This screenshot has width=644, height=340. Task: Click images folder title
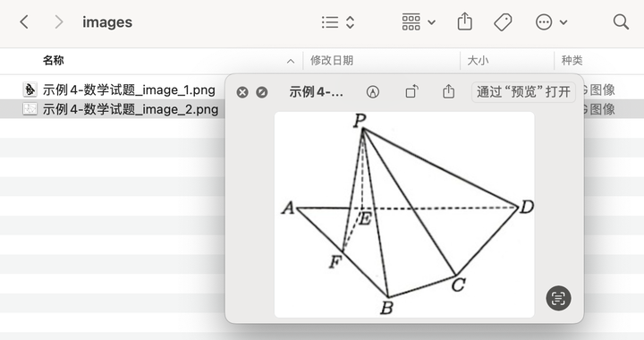107,22
